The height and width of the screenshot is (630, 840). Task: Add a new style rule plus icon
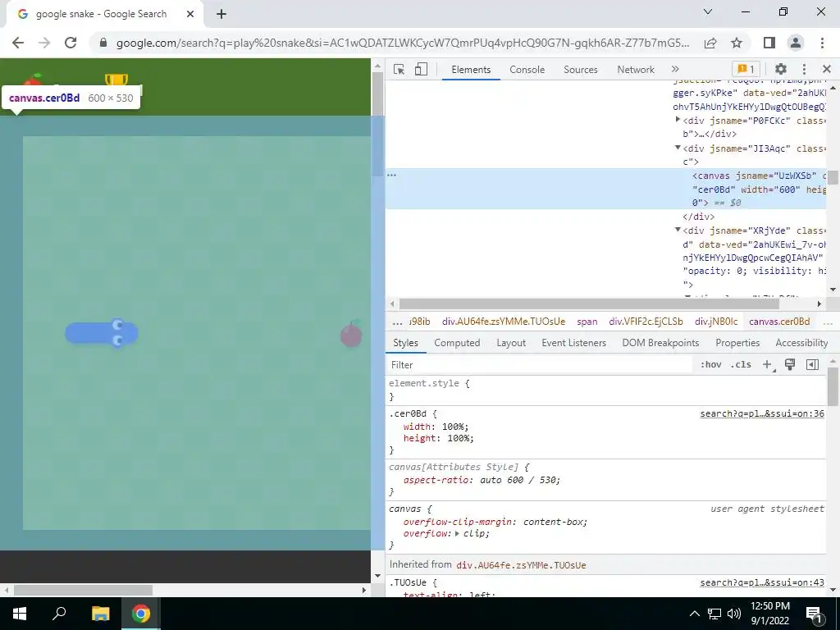[x=767, y=365]
